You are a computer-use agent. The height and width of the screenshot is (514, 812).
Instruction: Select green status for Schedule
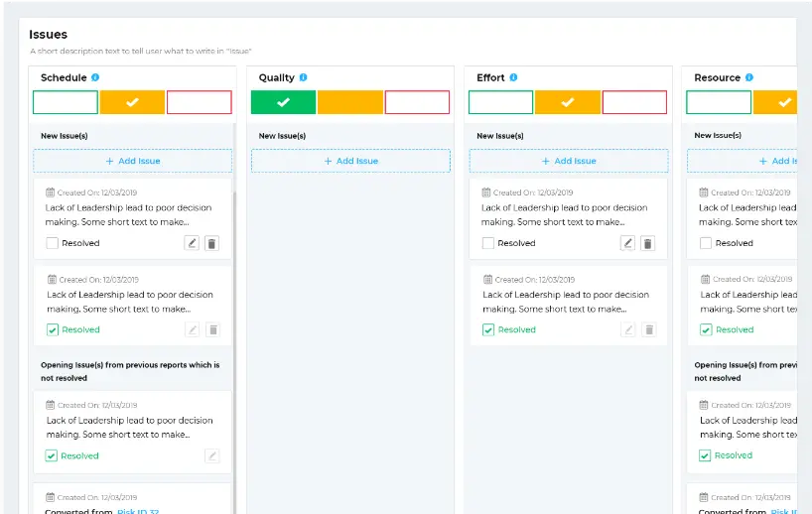pos(66,102)
